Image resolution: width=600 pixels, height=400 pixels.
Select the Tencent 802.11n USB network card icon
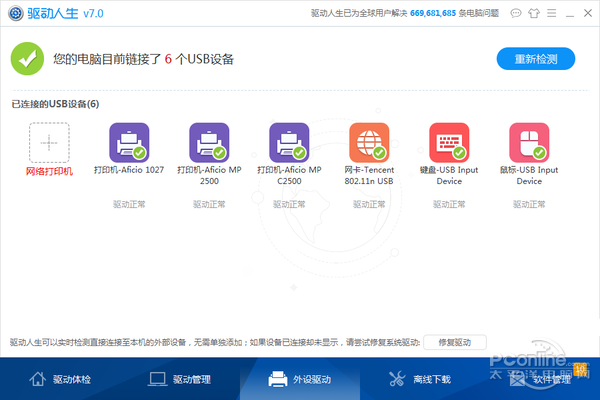click(369, 142)
